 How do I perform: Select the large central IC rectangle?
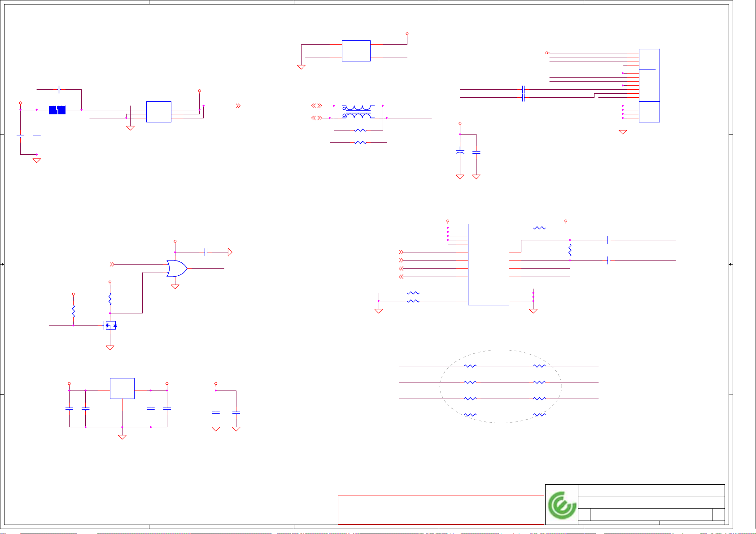(489, 265)
